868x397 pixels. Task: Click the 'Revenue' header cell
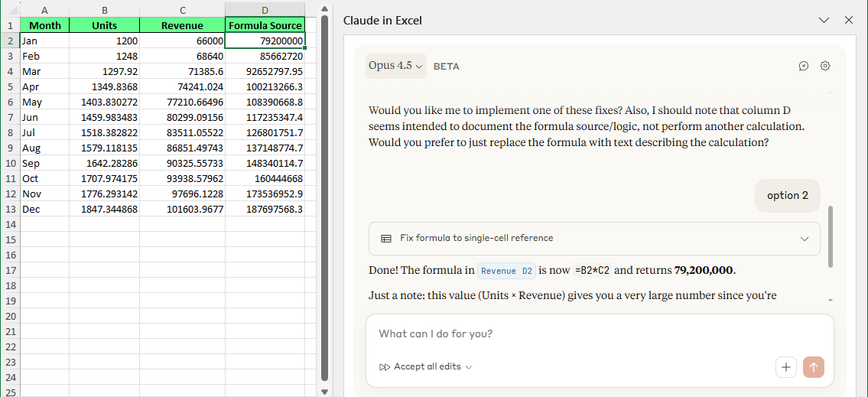pyautogui.click(x=182, y=25)
